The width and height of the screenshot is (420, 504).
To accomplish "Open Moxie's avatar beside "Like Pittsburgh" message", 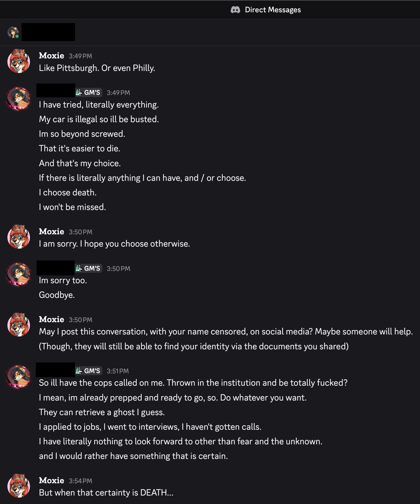I will tap(19, 61).
